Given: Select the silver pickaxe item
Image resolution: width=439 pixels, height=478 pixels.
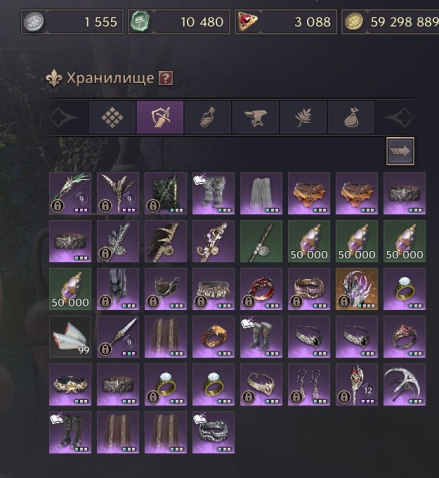Looking at the screenshot, I should (404, 385).
